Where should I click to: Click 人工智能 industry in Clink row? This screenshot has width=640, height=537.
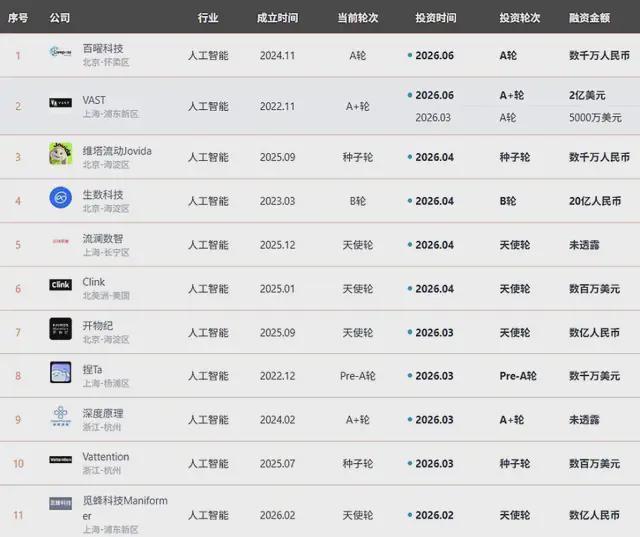coord(208,289)
